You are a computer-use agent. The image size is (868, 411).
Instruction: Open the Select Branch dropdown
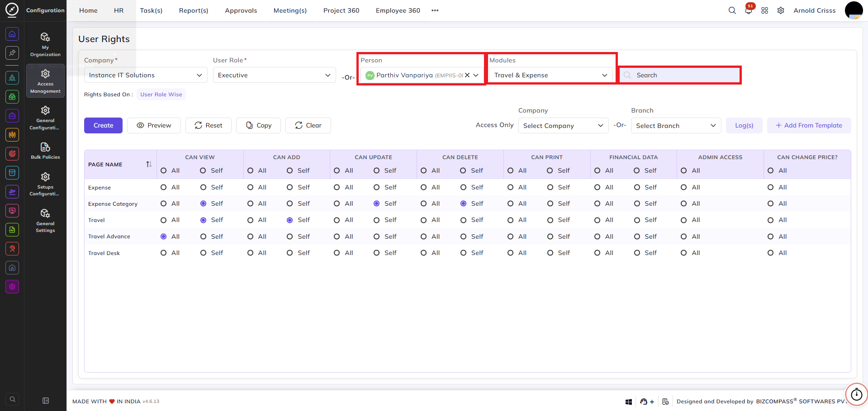click(x=676, y=126)
